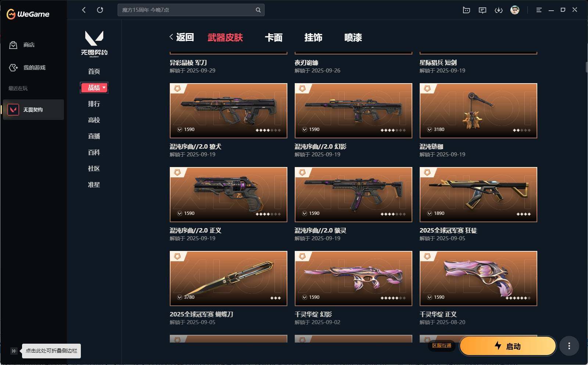This screenshot has height=365, width=588.
Task: Expand the 战绩 dropdown in sidebar
Action: tap(94, 88)
